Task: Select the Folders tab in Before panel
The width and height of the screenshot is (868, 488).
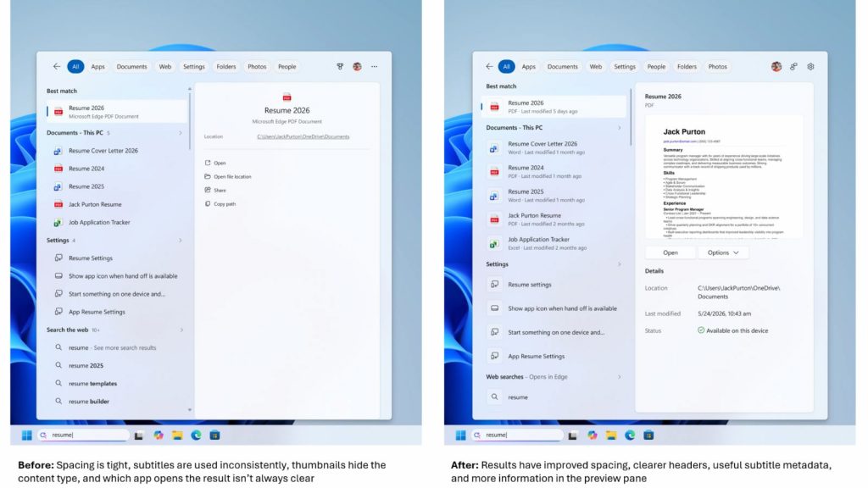Action: point(225,66)
